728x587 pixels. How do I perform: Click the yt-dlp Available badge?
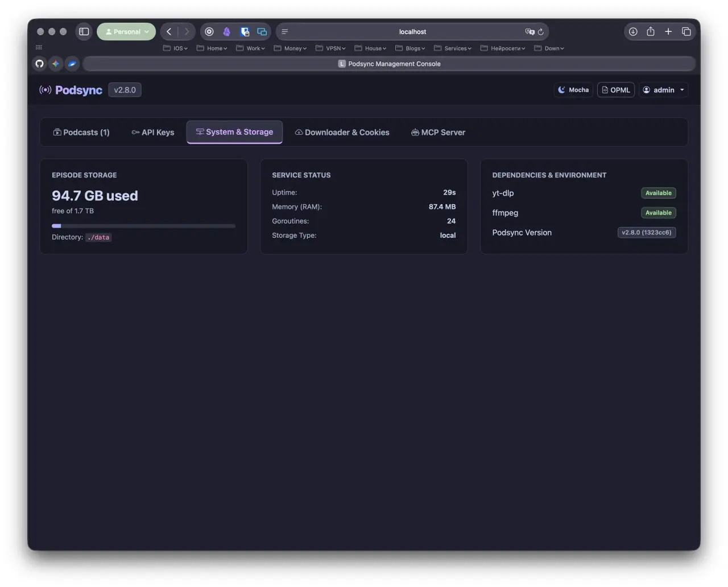[x=658, y=193]
